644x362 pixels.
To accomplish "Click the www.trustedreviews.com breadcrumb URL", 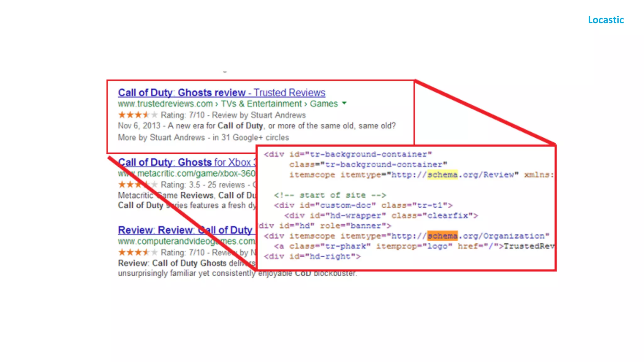I will pyautogui.click(x=165, y=104).
